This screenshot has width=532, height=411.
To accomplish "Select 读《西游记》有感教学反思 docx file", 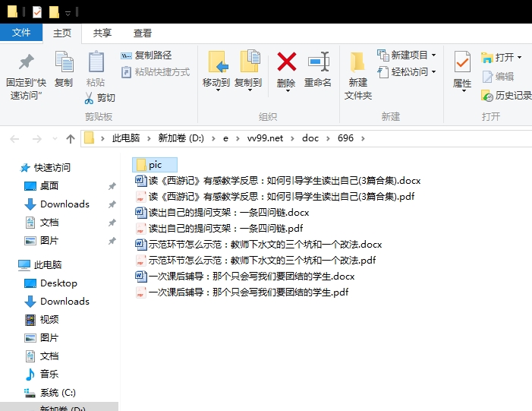I will click(278, 181).
